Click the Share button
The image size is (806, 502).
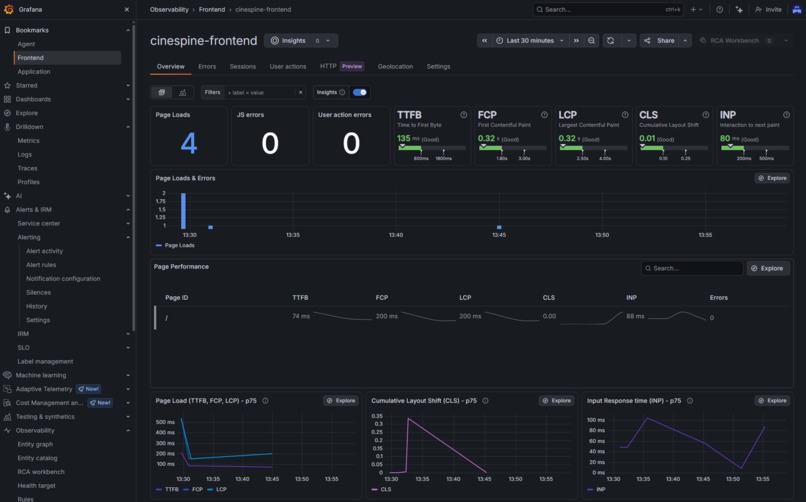660,41
